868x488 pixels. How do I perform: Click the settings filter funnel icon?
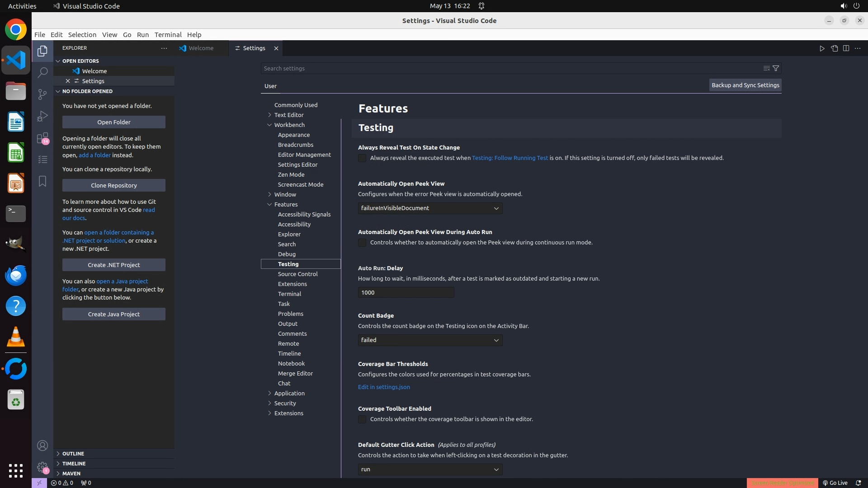pyautogui.click(x=776, y=68)
